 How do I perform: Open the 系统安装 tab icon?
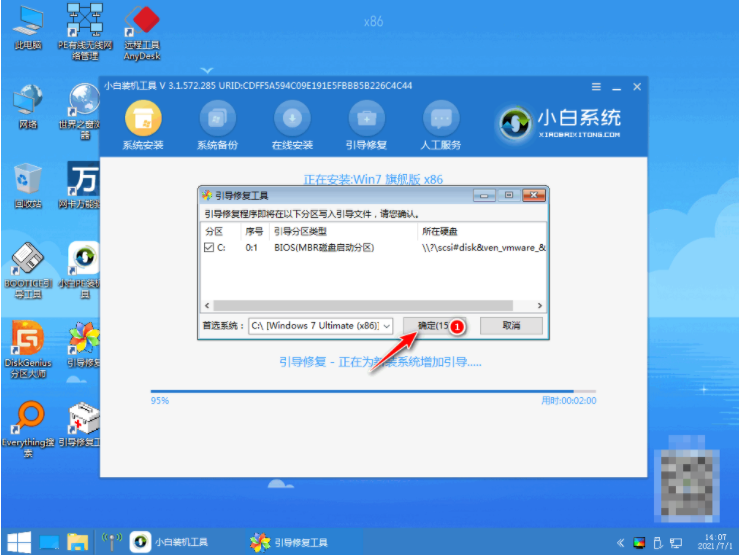(141, 119)
